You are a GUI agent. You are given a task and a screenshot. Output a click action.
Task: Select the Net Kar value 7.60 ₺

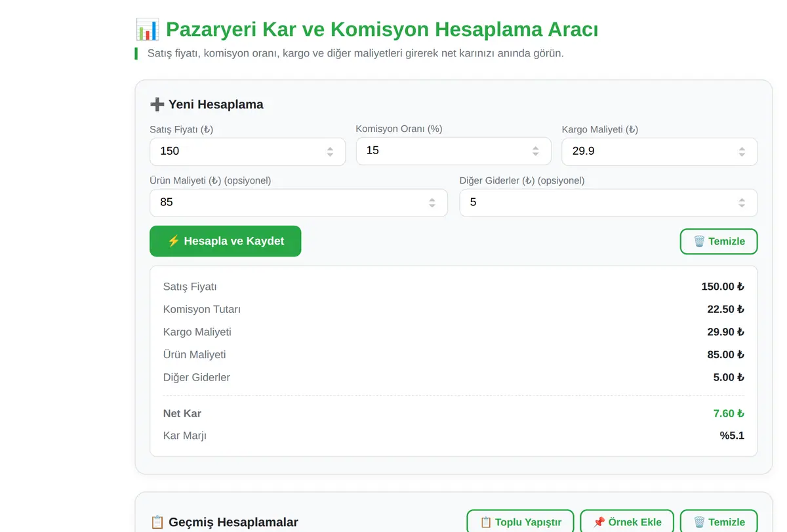pyautogui.click(x=729, y=413)
